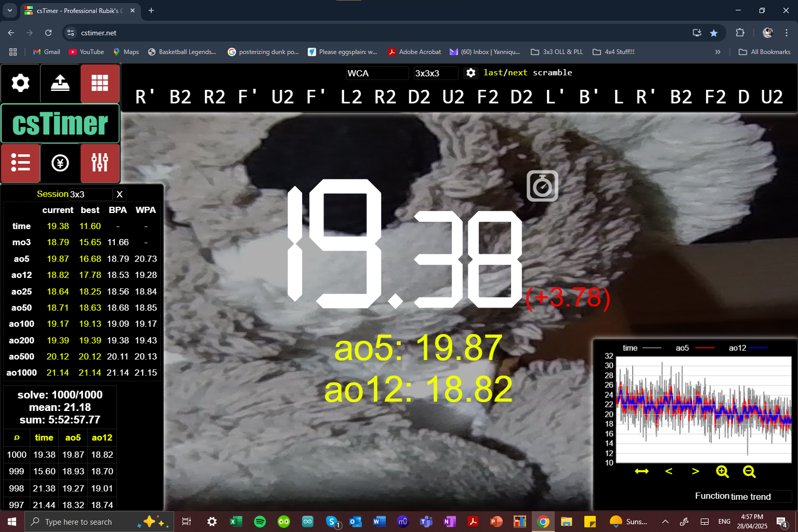
Task: Toggle the tools panel sliders button
Action: pos(100,163)
